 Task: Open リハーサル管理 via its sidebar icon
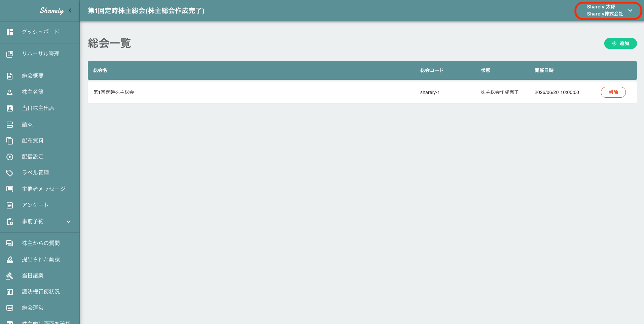pos(9,54)
